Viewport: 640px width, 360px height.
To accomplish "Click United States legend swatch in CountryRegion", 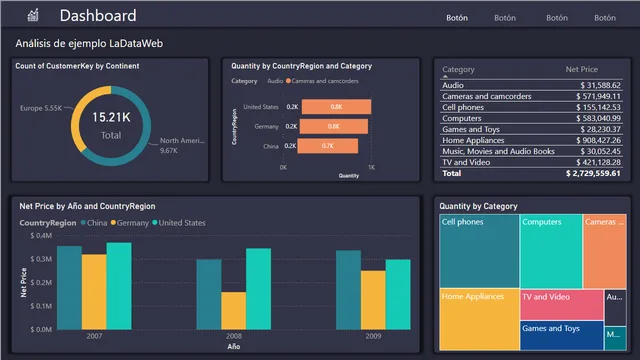I will tap(155, 223).
